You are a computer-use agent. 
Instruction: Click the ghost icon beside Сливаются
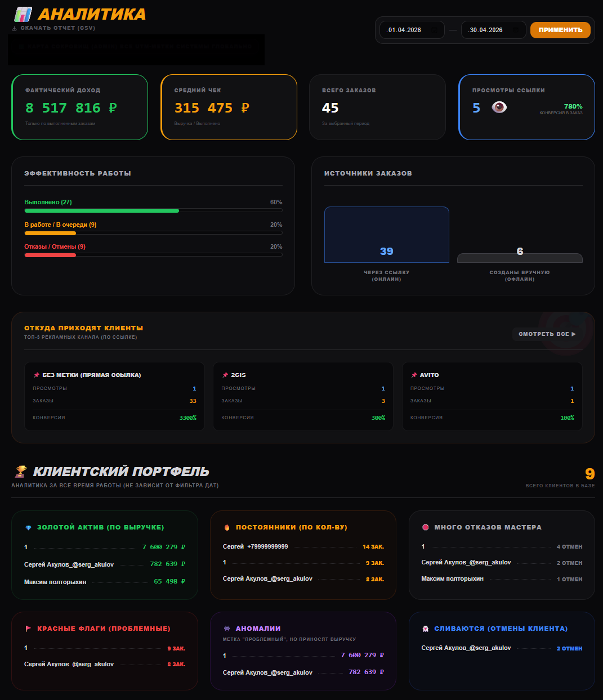point(426,629)
